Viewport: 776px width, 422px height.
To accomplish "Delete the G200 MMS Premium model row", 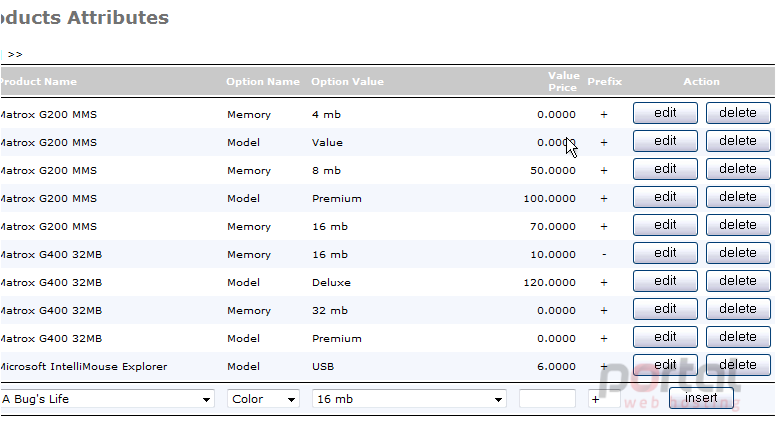I will pos(738,197).
